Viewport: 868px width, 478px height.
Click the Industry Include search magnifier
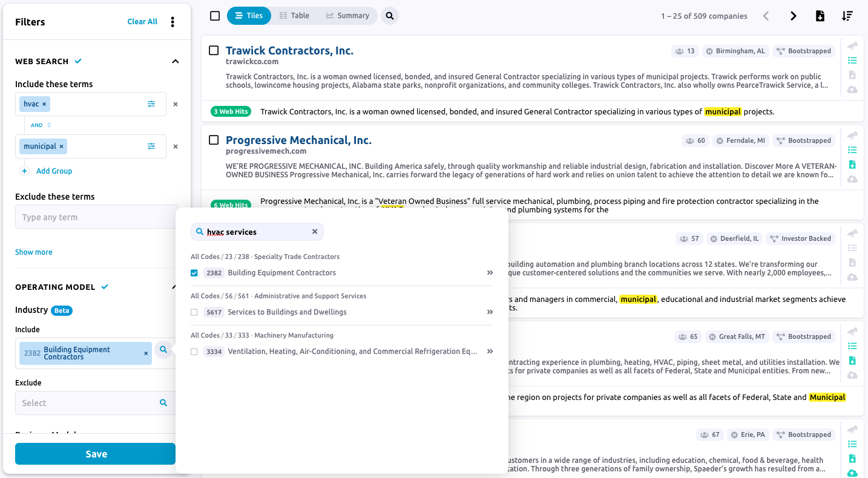click(163, 349)
